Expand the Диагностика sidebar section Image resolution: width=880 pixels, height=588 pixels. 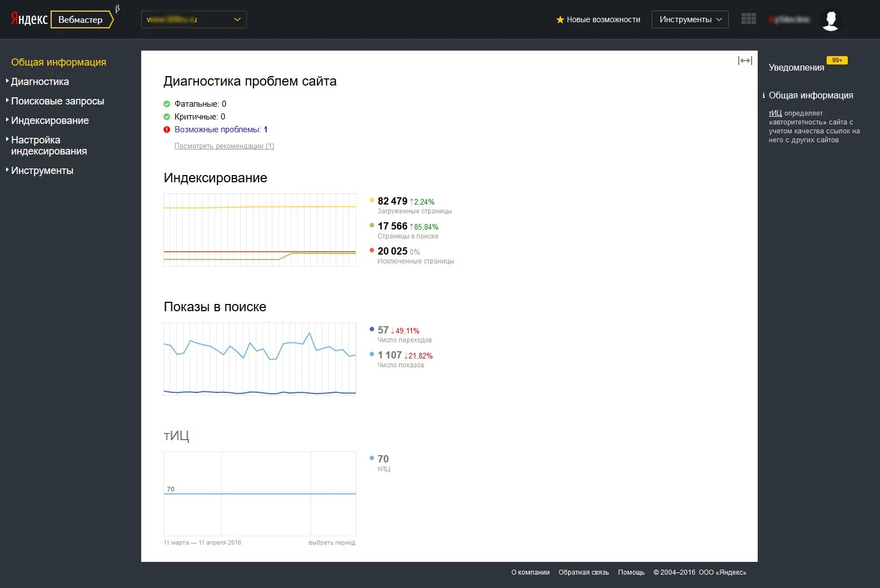point(40,82)
